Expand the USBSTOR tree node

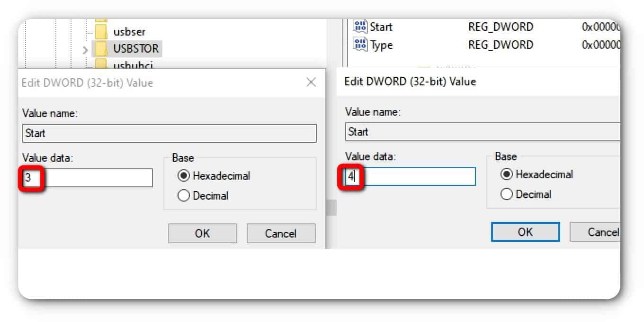tap(85, 49)
